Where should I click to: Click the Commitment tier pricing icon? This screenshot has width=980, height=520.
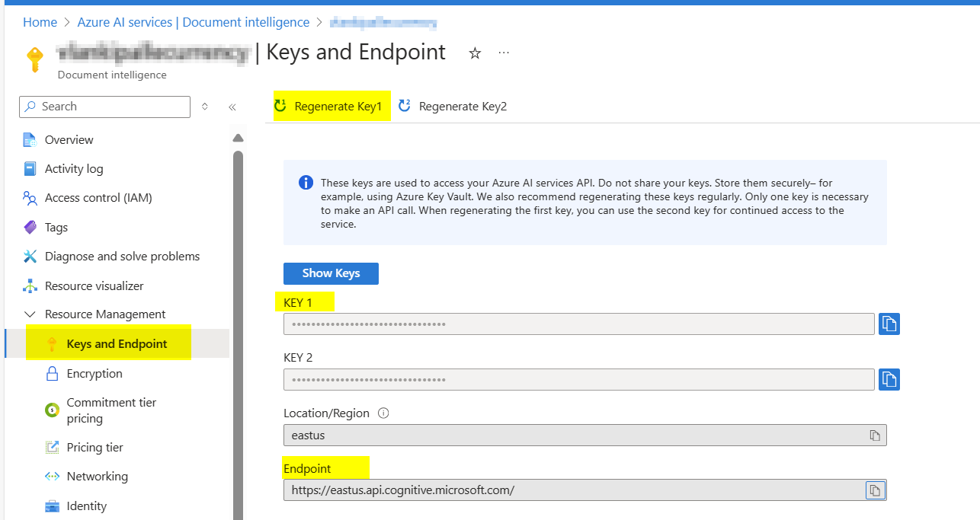(52, 410)
